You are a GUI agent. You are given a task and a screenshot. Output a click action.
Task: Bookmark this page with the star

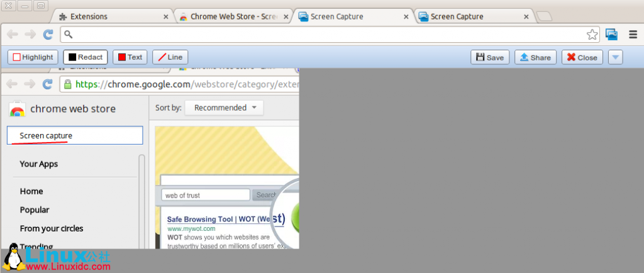click(x=592, y=35)
